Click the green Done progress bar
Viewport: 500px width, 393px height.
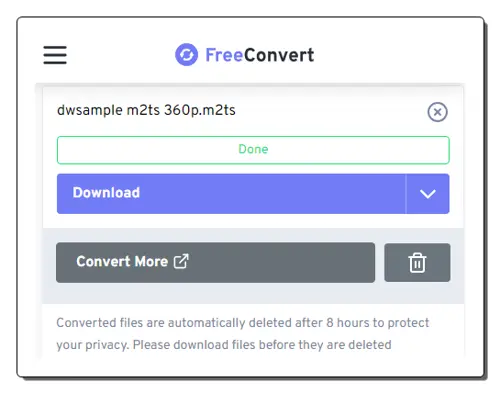253,150
